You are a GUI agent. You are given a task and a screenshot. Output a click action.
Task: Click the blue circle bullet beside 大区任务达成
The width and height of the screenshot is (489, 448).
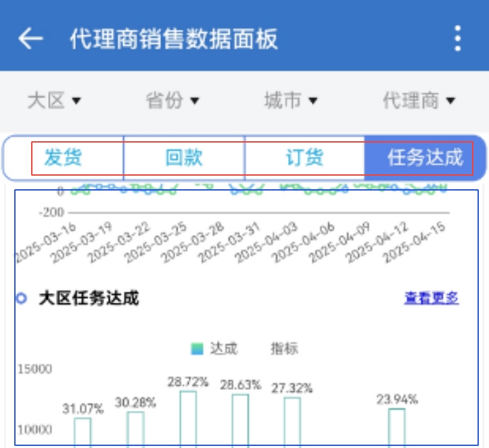point(21,298)
